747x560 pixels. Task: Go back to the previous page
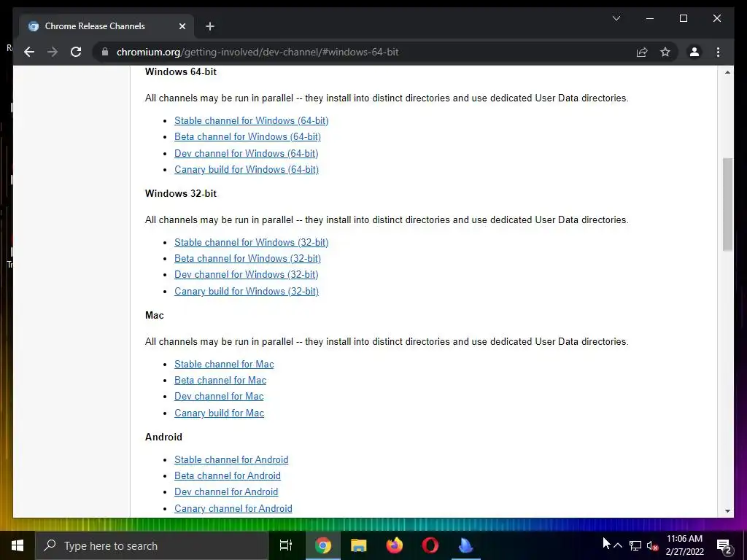[x=29, y=52]
